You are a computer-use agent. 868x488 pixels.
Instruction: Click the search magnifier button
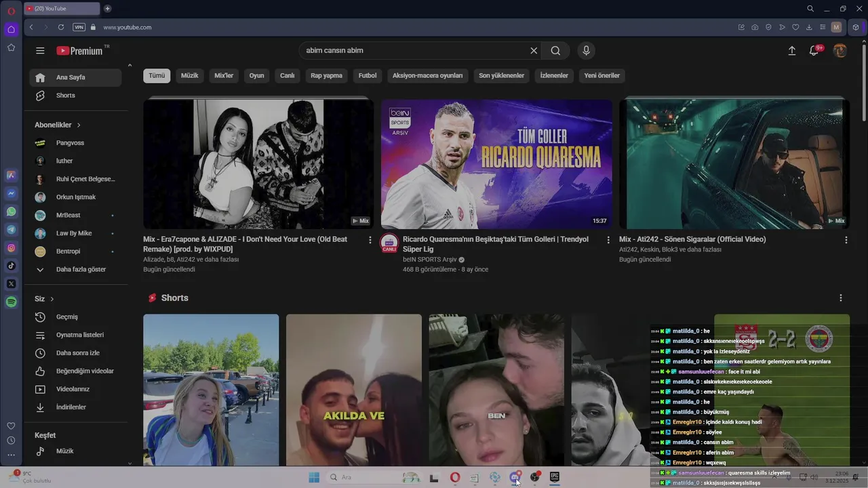click(x=555, y=51)
